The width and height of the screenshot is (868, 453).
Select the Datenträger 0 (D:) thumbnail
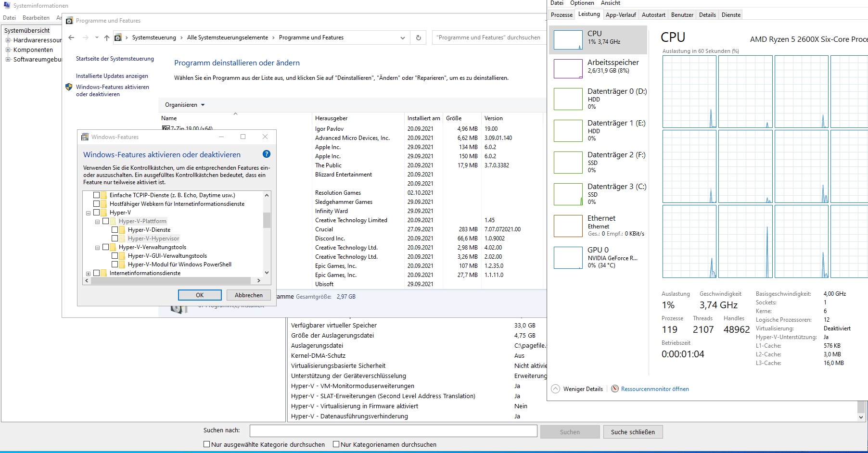[x=568, y=99]
